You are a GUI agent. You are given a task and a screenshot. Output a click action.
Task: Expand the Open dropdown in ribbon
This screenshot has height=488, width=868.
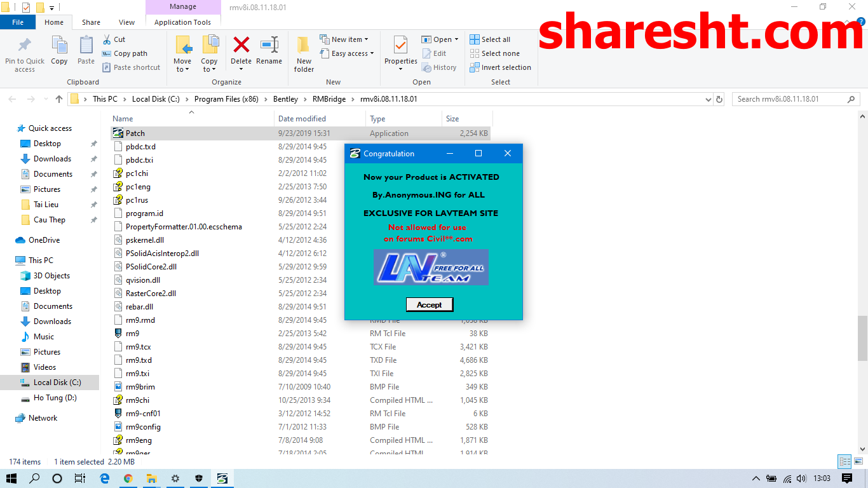click(x=440, y=39)
